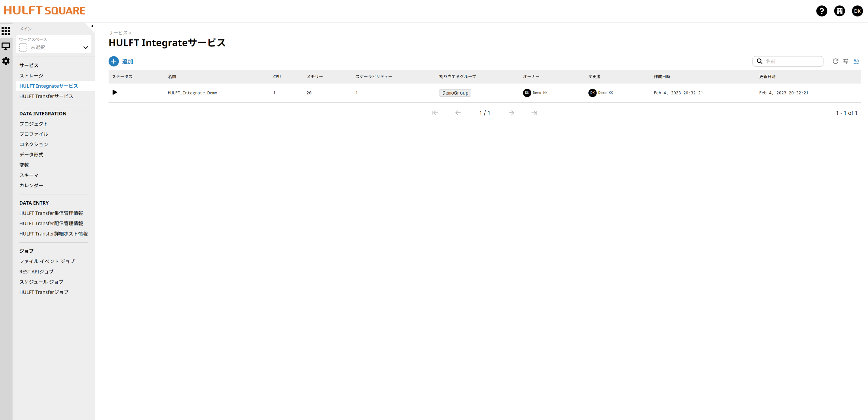
Task: Click the サービス breadcrumb link
Action: (x=118, y=33)
